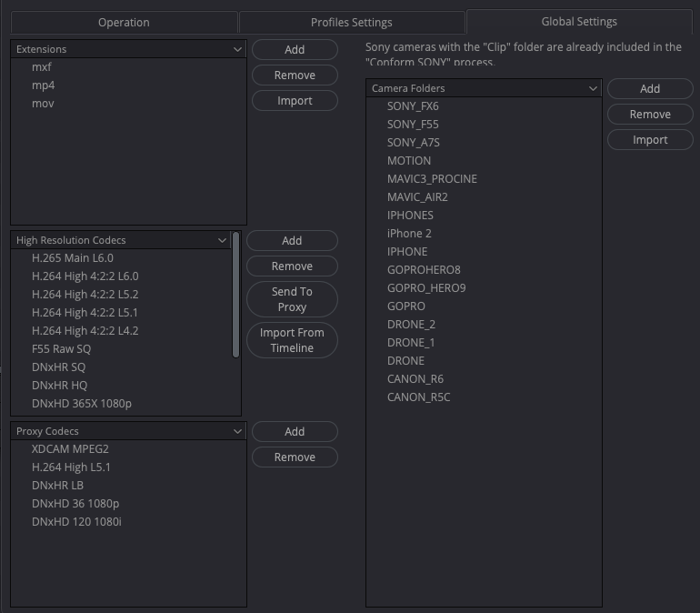
Task: Click the Camera Folders header chevron
Action: 593,88
